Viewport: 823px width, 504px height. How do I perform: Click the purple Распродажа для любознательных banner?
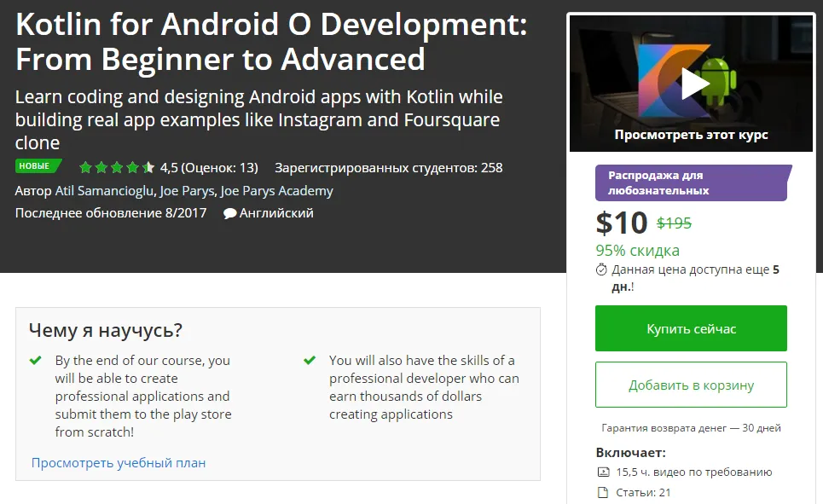point(691,182)
